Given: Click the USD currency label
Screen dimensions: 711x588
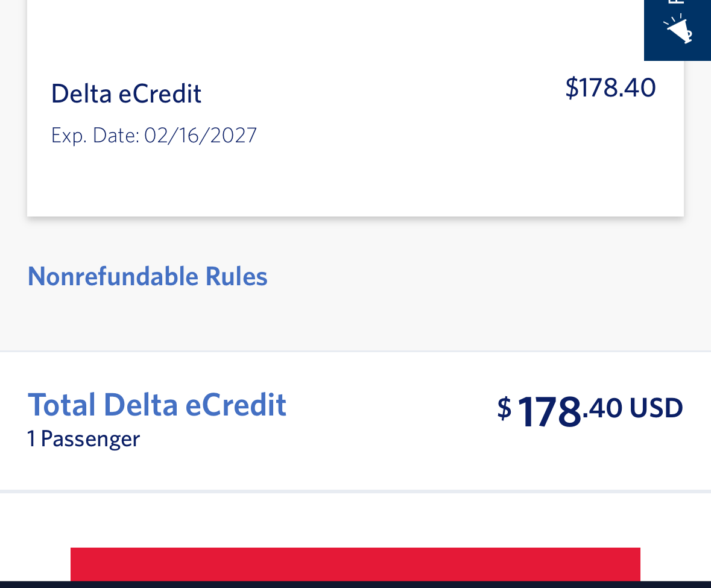Looking at the screenshot, I should point(656,408).
